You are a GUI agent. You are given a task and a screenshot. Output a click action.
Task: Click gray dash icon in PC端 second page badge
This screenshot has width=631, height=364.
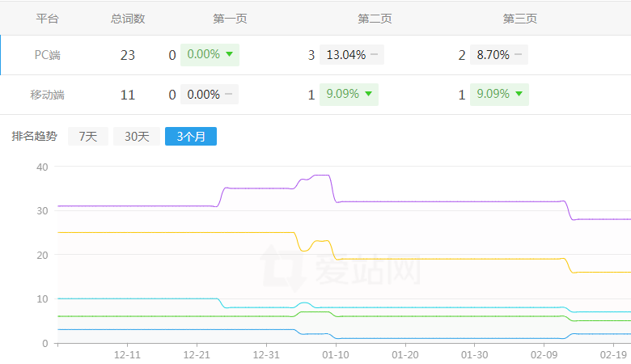pos(375,55)
